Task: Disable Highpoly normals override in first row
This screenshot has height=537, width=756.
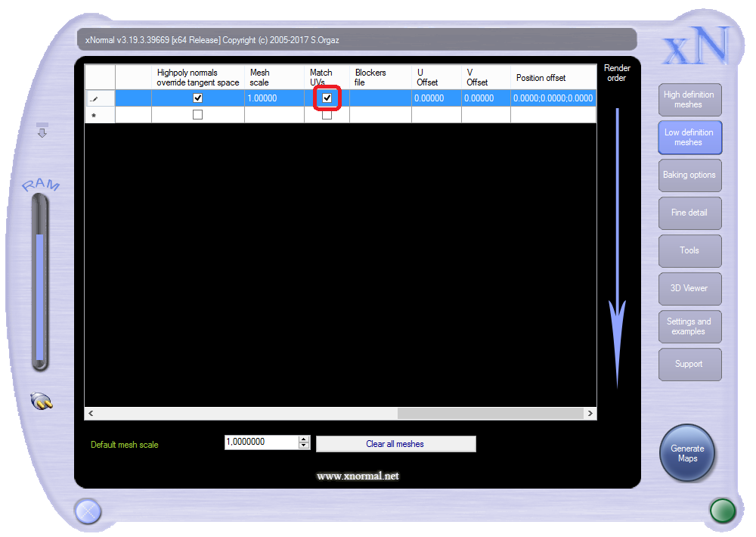Action: pyautogui.click(x=198, y=98)
